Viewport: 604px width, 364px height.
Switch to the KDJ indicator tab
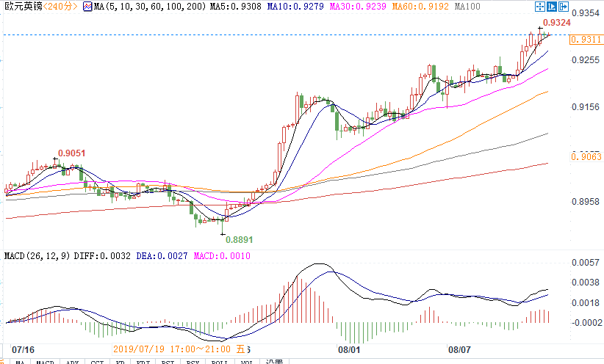pos(143,362)
